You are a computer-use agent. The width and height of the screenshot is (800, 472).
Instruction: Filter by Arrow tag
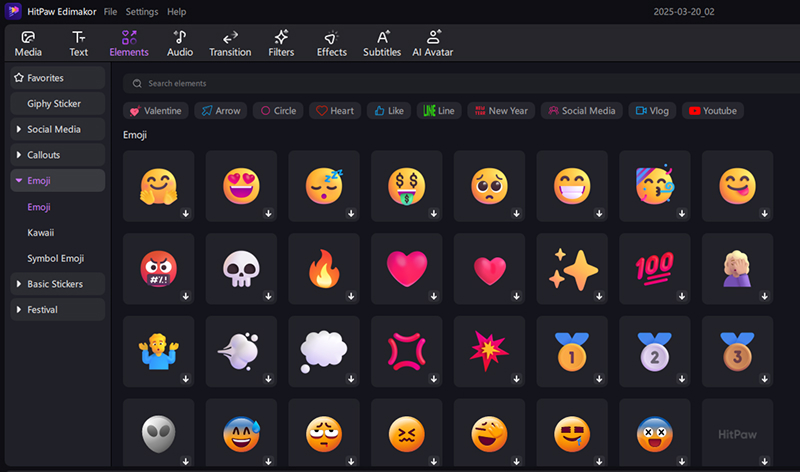pyautogui.click(x=221, y=111)
